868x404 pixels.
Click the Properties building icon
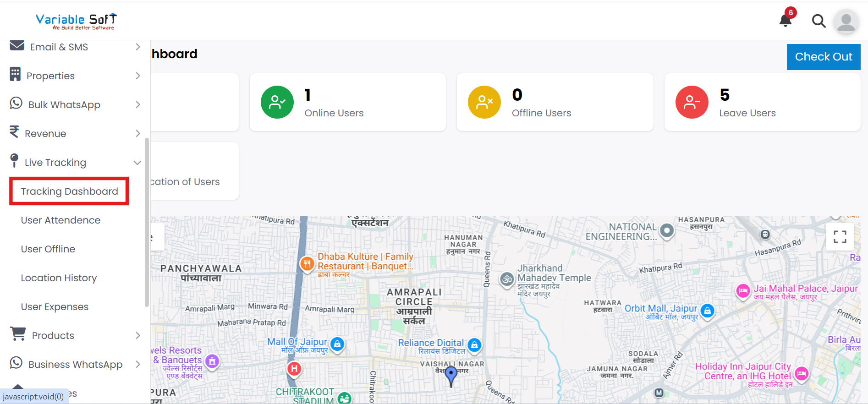click(x=15, y=74)
